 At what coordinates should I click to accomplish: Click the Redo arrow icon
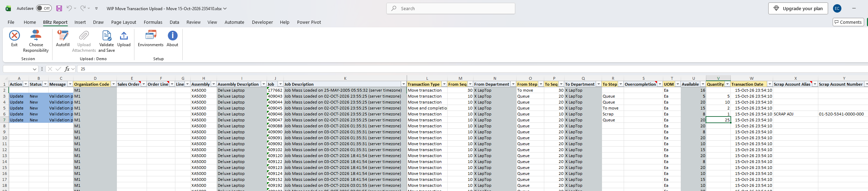pyautogui.click(x=83, y=8)
